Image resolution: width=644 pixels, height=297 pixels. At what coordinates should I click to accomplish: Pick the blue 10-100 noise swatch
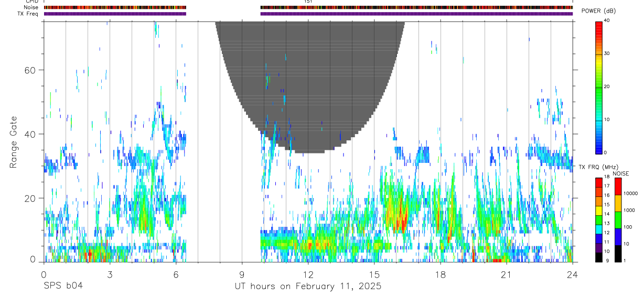[x=618, y=237]
